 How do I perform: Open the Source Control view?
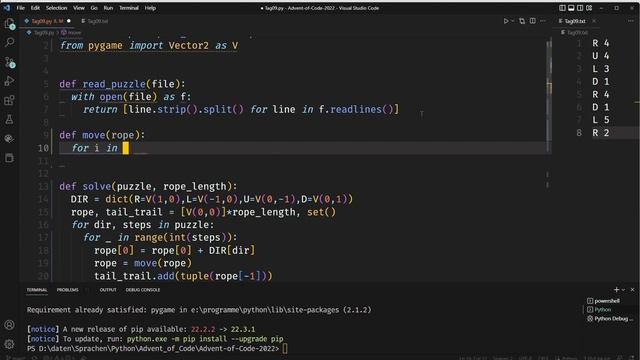(9, 62)
